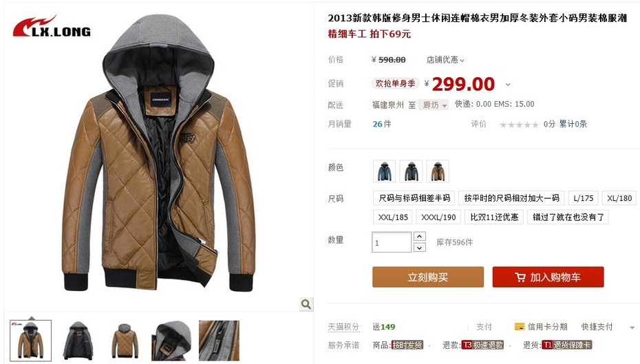Click the star rating icons
The image size is (640, 364).
click(x=519, y=125)
